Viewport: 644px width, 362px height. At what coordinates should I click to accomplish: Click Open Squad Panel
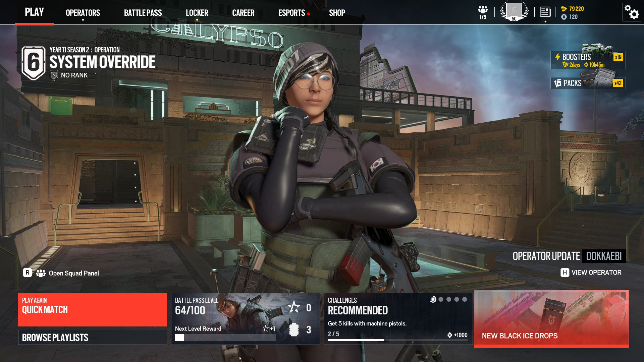pyautogui.click(x=74, y=273)
